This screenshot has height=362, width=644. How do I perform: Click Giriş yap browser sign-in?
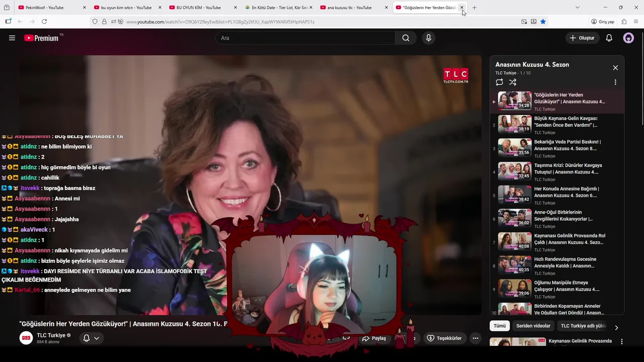tap(603, 22)
